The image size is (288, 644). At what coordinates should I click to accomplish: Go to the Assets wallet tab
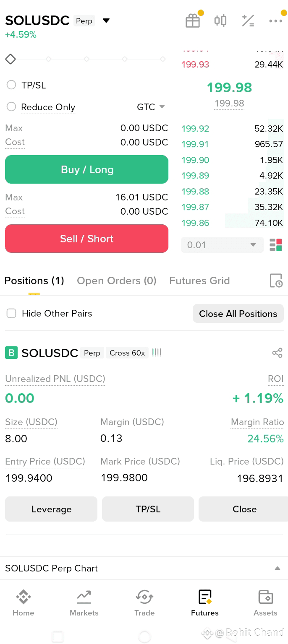[265, 603]
